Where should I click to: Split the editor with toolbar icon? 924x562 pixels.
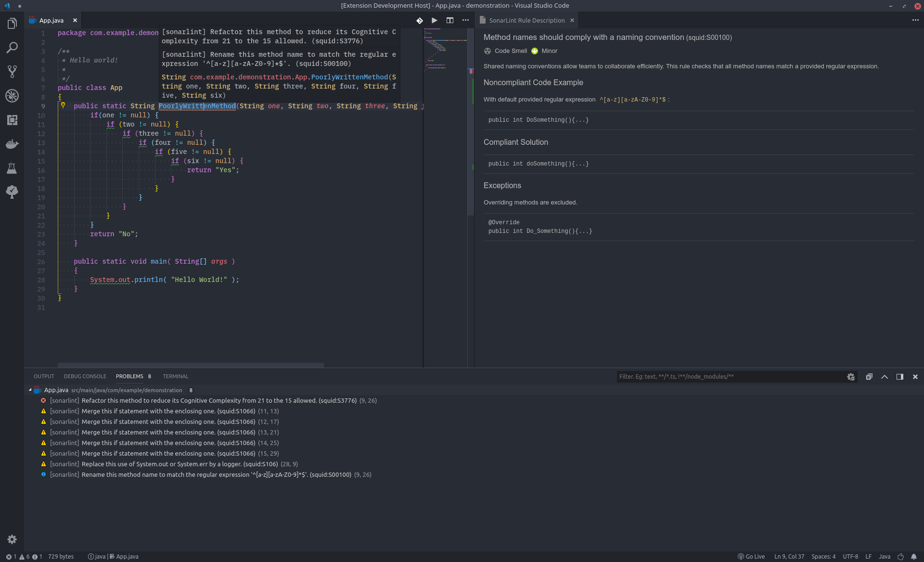(x=449, y=20)
